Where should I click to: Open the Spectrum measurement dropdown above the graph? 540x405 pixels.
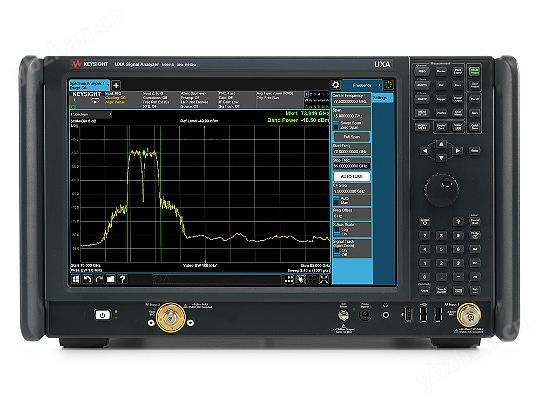click(x=91, y=114)
